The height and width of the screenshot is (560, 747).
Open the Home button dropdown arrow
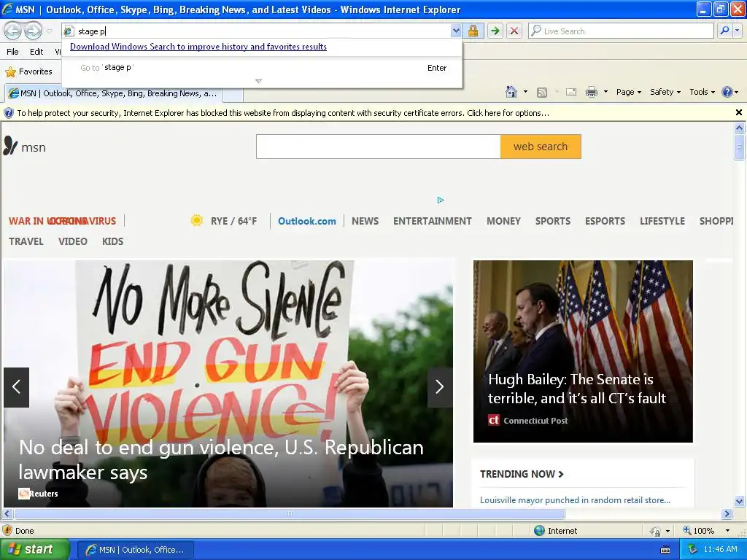pos(525,92)
